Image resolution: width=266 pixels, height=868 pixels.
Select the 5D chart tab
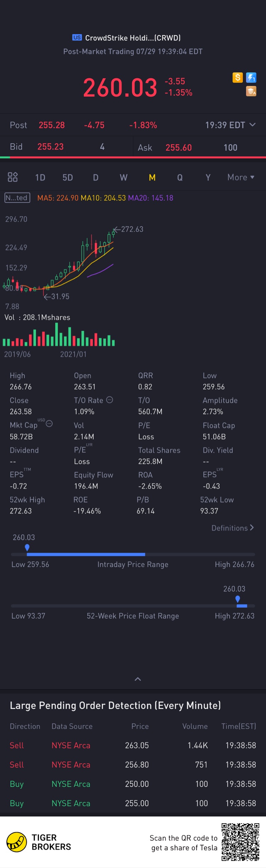coord(68,178)
